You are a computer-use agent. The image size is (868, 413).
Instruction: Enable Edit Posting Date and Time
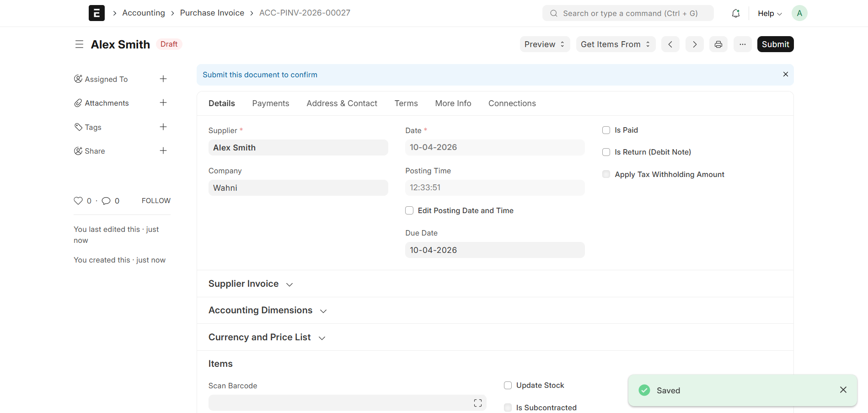(409, 210)
